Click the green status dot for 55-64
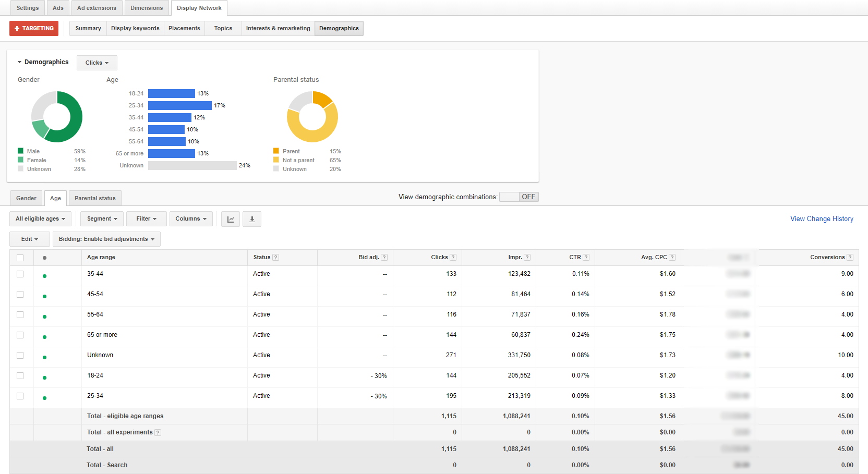 [x=45, y=317]
